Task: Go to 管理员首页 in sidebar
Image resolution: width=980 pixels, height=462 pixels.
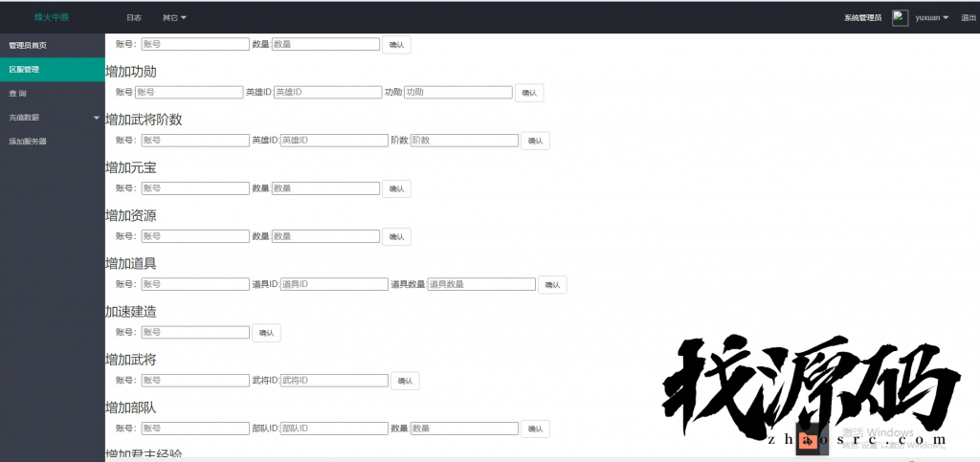Action: click(x=53, y=46)
